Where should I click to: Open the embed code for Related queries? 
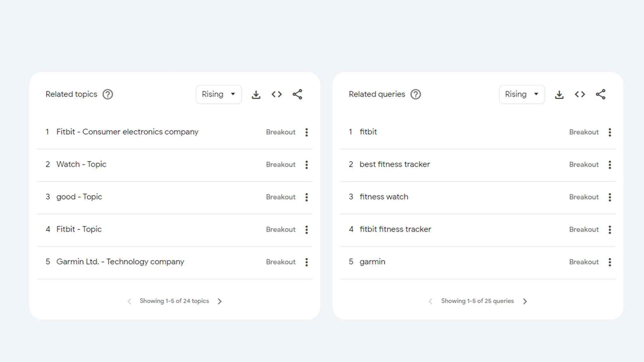[x=580, y=94]
